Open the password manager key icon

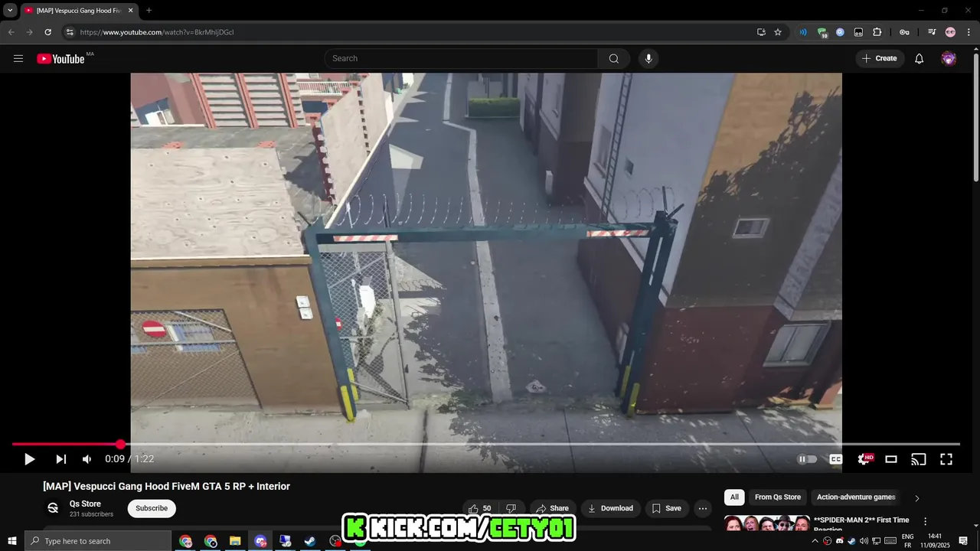pyautogui.click(x=904, y=32)
